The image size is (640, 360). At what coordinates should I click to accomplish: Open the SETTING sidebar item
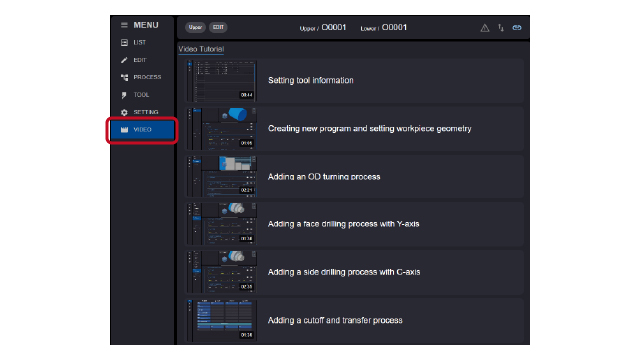coord(142,112)
